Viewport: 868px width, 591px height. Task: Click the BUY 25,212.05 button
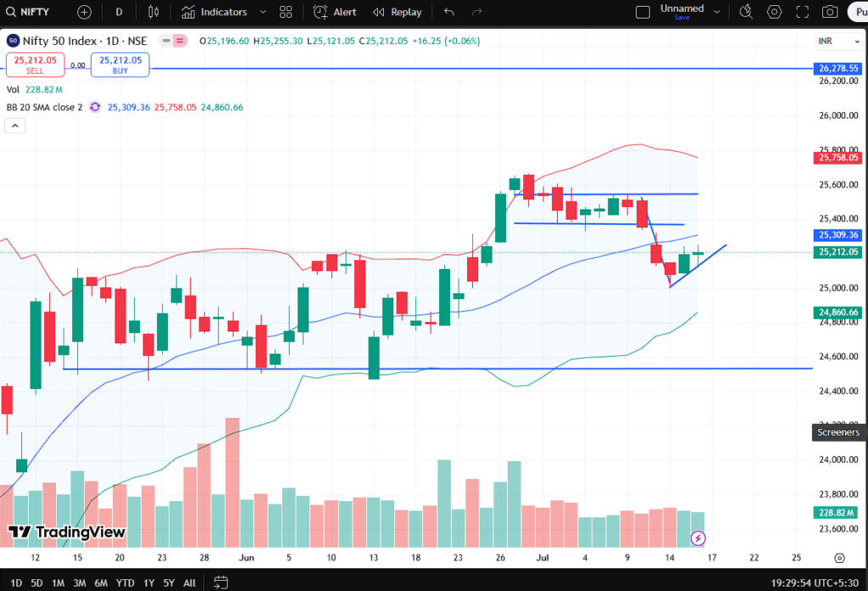pyautogui.click(x=120, y=64)
